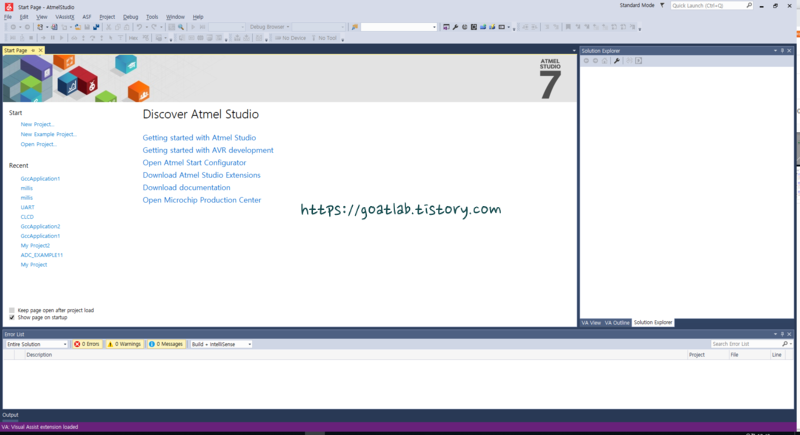
Task: Click the Cut scissors icon
Action: coord(109,27)
